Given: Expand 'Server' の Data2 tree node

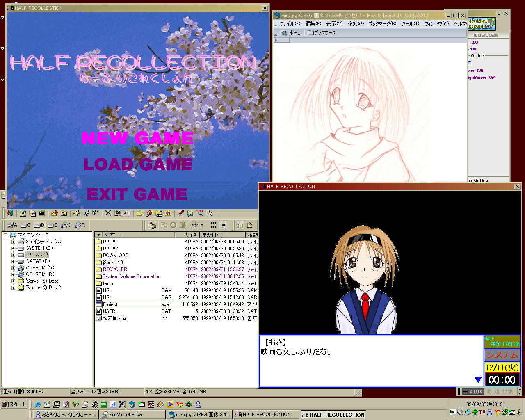Looking at the screenshot, I should point(13,288).
